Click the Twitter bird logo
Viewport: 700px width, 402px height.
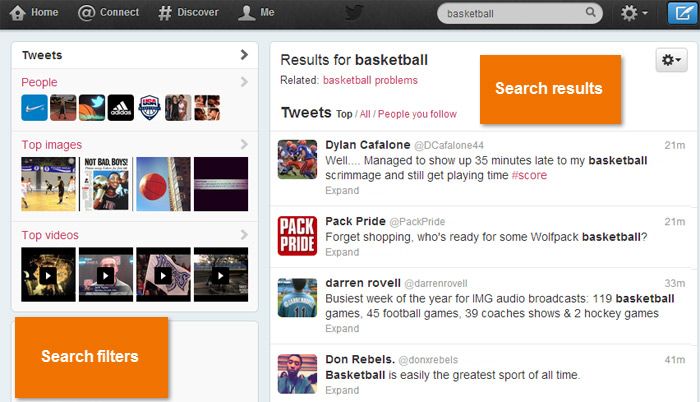point(354,13)
